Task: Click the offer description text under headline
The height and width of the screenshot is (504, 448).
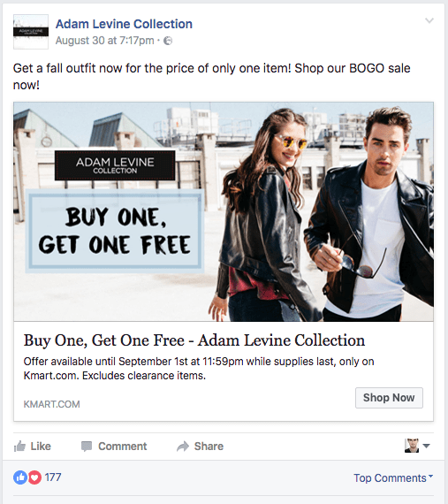Action: (199, 369)
